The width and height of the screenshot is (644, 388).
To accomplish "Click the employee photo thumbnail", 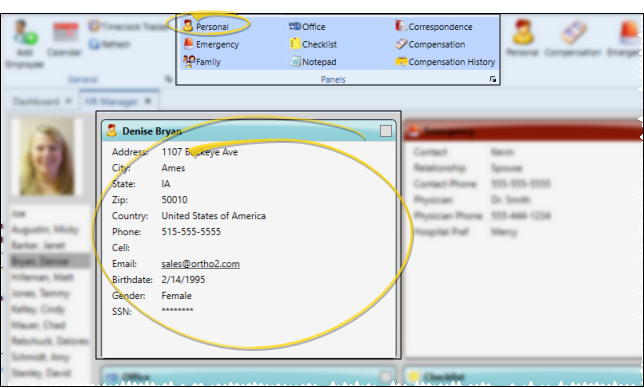I will [x=47, y=157].
